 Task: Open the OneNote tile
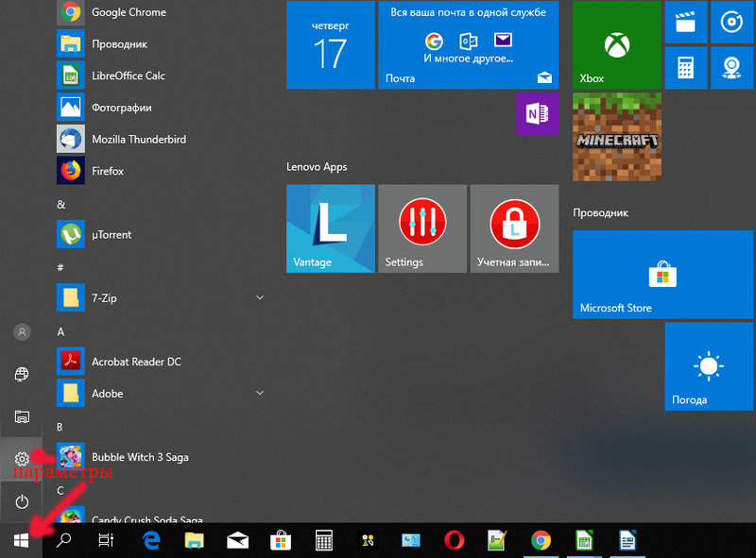pos(537,114)
